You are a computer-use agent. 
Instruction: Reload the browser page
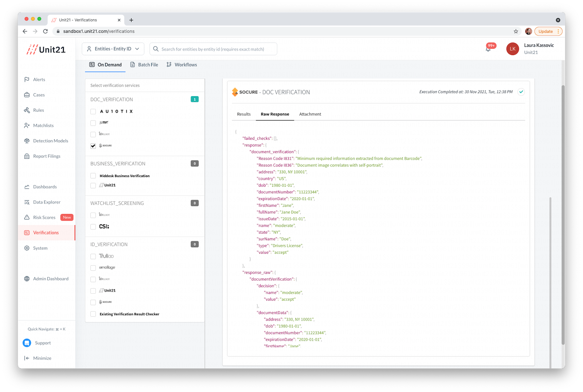(x=46, y=31)
